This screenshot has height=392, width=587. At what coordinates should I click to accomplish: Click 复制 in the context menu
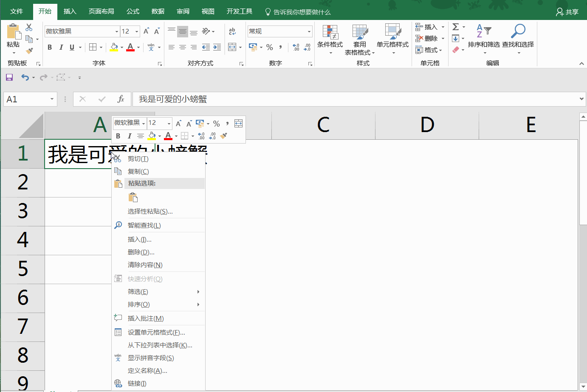point(138,172)
